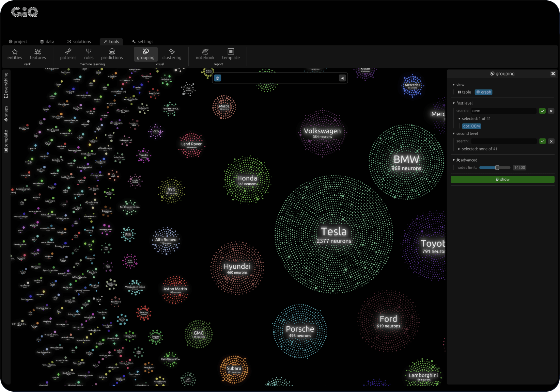560x392 pixels.
Task: Click the green show button
Action: click(502, 179)
